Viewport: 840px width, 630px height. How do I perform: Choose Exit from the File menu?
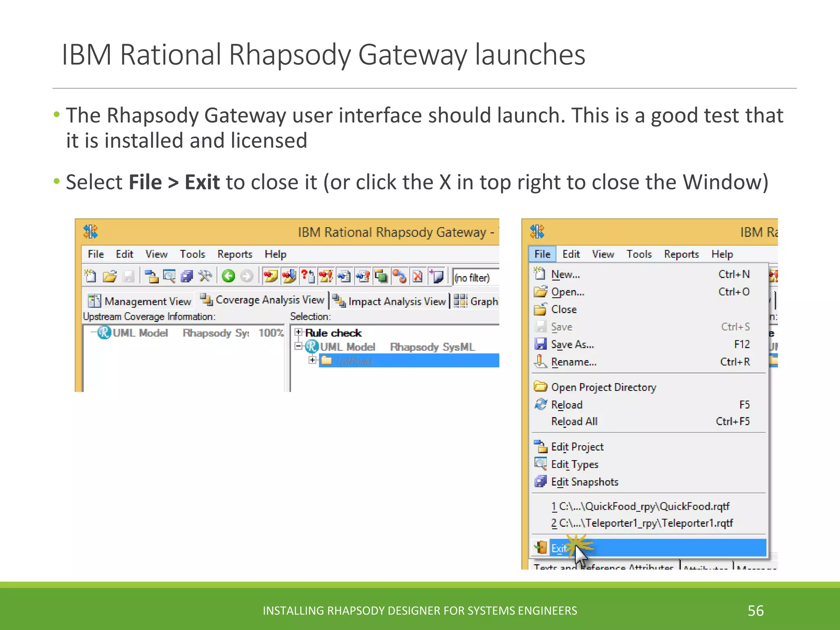click(648, 548)
